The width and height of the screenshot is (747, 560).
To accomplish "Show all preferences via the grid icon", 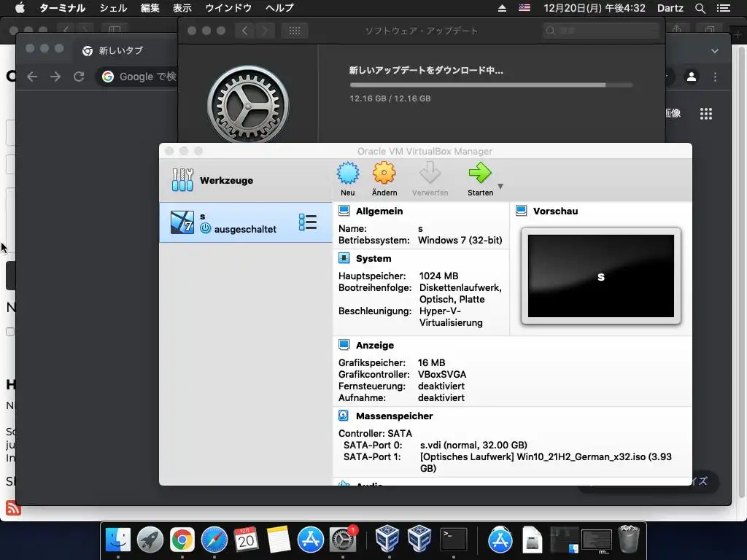I will pyautogui.click(x=295, y=31).
